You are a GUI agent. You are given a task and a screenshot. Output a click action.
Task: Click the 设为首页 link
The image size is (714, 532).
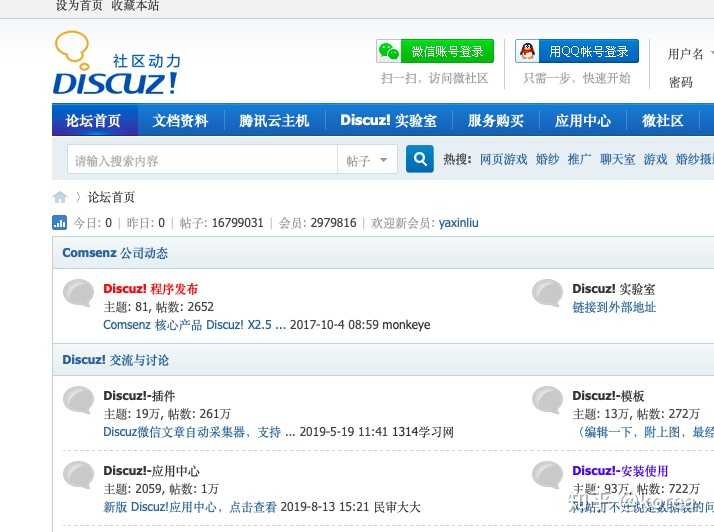pyautogui.click(x=79, y=5)
